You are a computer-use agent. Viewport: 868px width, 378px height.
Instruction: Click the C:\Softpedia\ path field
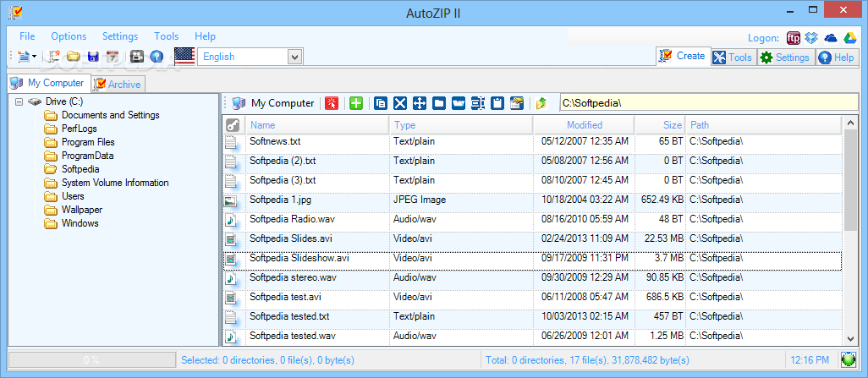pyautogui.click(x=709, y=103)
